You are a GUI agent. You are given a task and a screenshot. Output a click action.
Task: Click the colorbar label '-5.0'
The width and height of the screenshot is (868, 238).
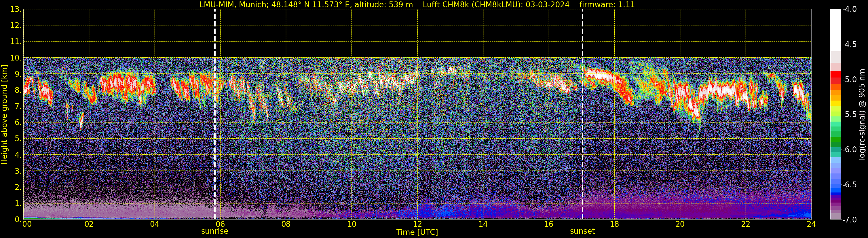click(x=850, y=80)
